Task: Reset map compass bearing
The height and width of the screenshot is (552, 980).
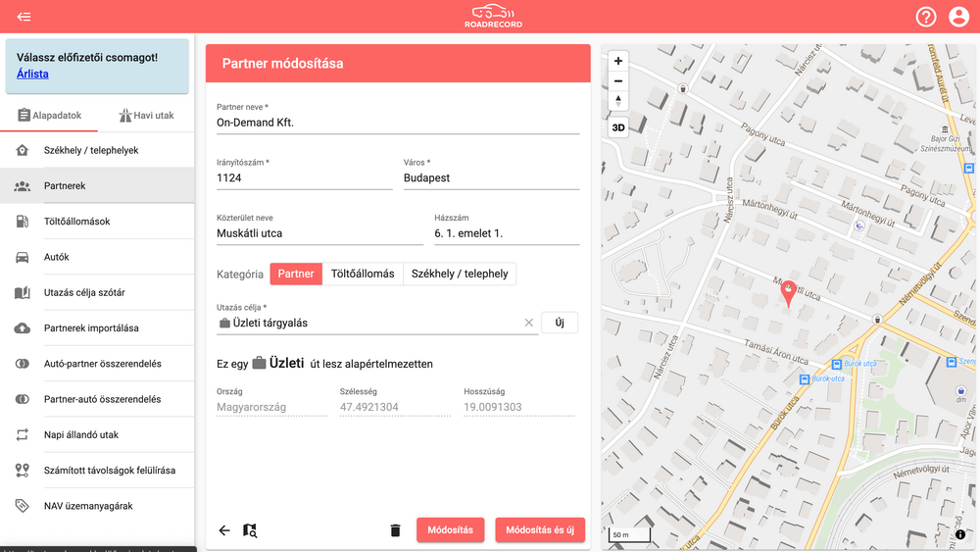Action: click(x=618, y=101)
